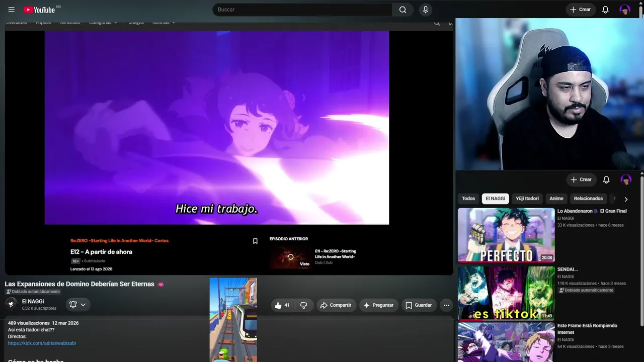Viewport: 644px width, 362px height.
Task: Click the "Lanzado el 12 ago 2026" text
Action: tap(91, 269)
